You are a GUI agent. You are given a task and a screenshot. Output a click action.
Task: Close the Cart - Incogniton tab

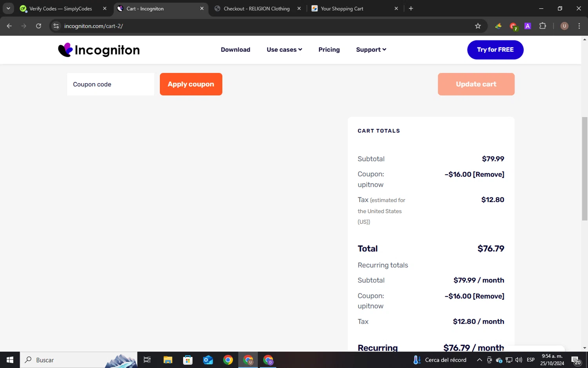202,9
